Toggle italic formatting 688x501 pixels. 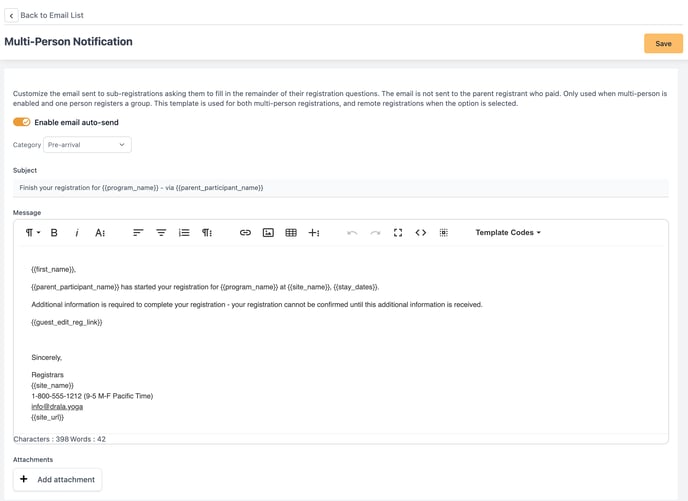(77, 233)
